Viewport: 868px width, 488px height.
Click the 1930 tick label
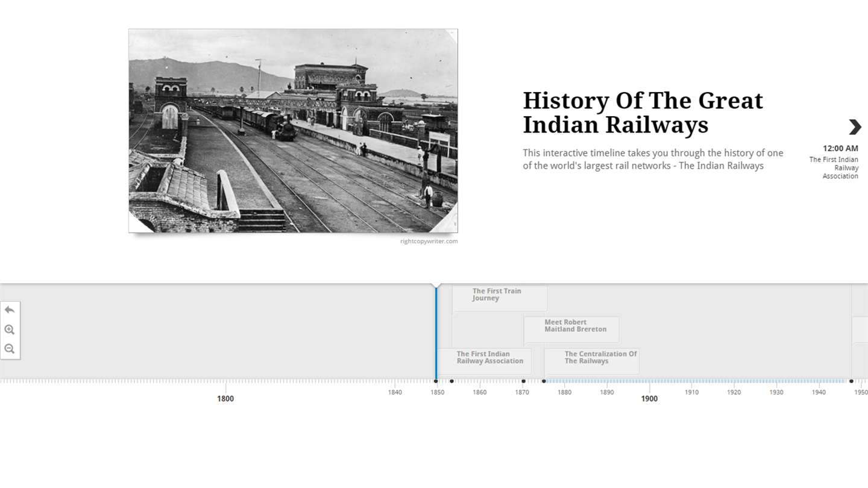pos(776,392)
